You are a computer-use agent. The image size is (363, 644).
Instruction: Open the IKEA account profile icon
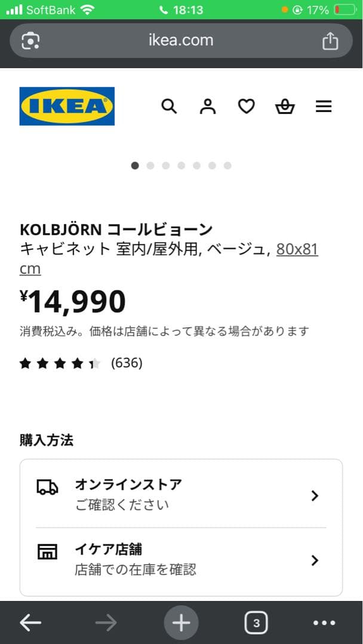207,106
